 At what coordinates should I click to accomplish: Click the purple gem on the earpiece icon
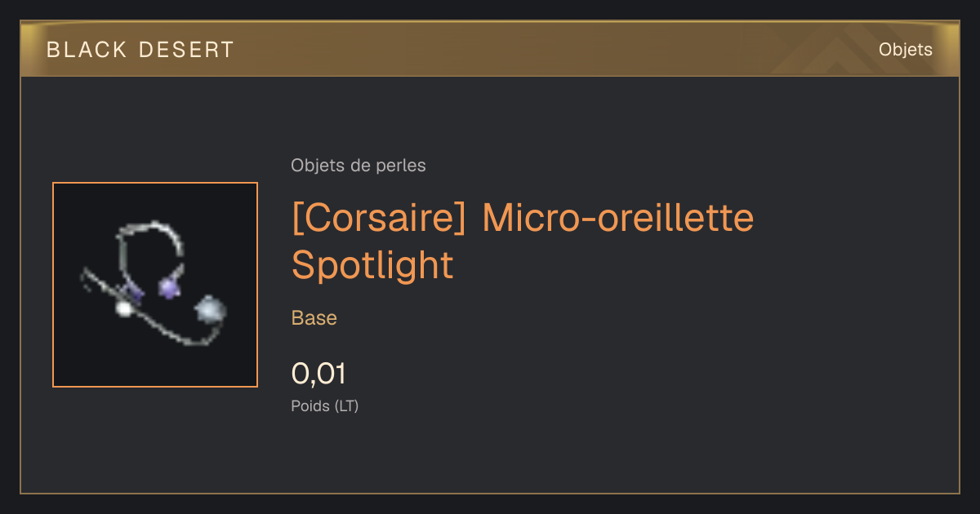click(x=168, y=286)
